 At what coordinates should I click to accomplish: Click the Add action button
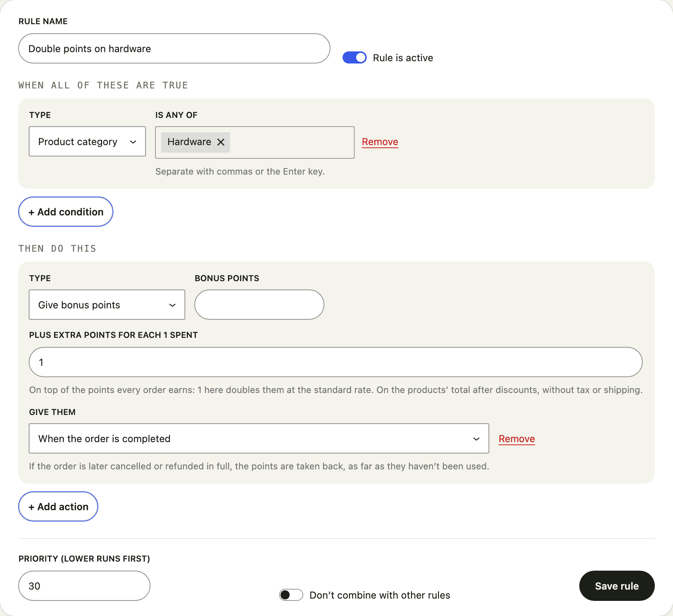[58, 506]
